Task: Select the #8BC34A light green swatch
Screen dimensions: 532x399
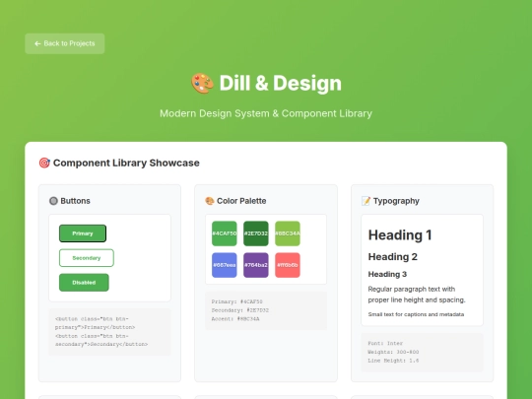Action: pyautogui.click(x=288, y=233)
